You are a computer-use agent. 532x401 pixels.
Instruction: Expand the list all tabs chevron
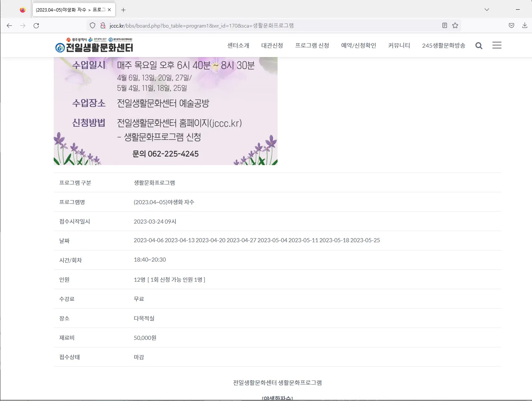(487, 10)
